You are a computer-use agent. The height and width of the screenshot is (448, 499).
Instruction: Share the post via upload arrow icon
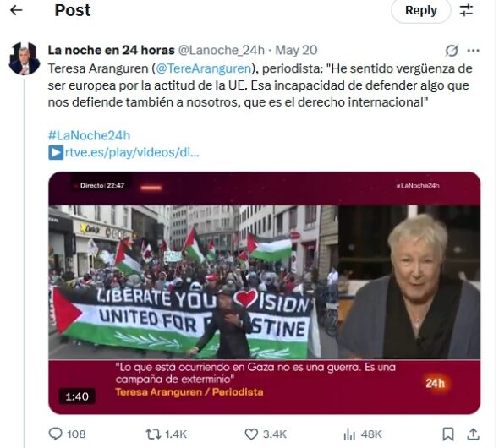tap(474, 434)
